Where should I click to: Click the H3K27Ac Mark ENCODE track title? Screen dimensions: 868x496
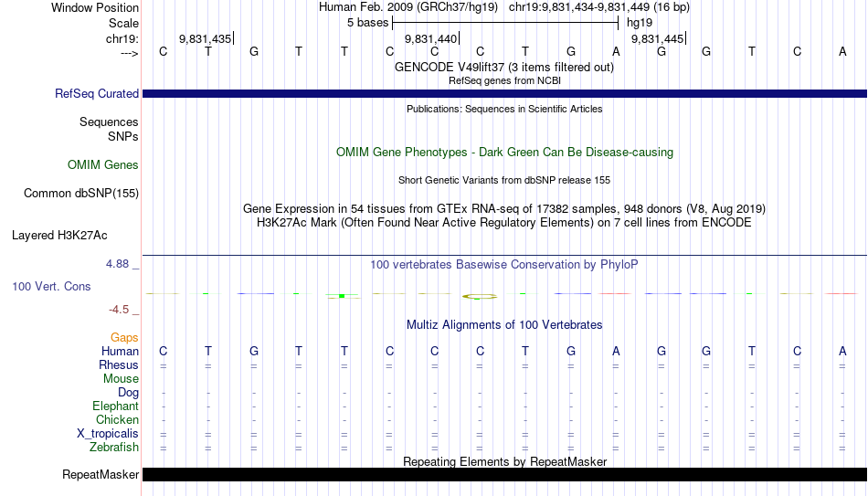tap(504, 223)
